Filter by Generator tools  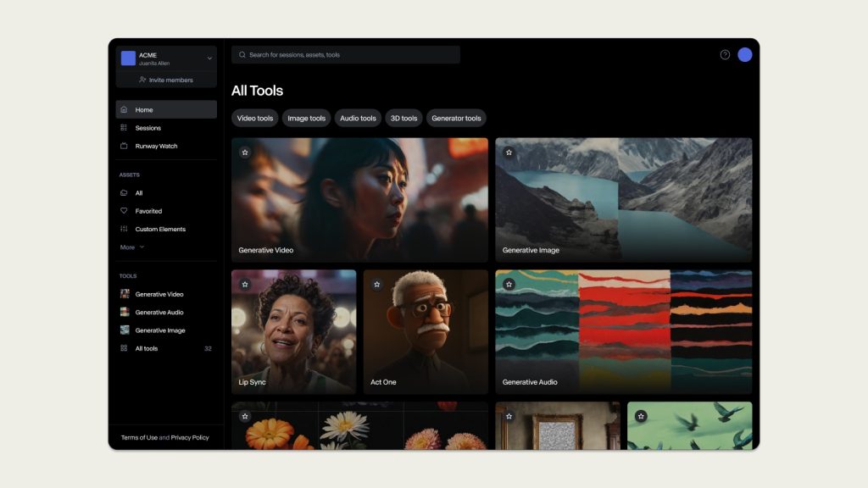click(456, 118)
